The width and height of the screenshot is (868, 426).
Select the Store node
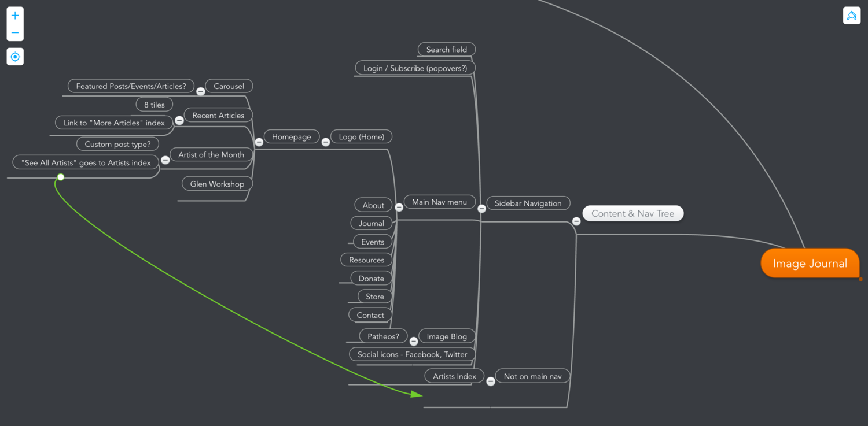point(375,296)
